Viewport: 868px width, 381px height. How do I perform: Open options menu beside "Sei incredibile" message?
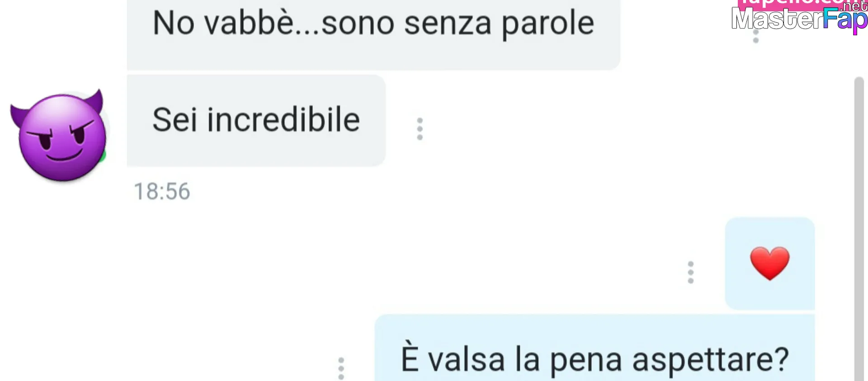(x=420, y=129)
